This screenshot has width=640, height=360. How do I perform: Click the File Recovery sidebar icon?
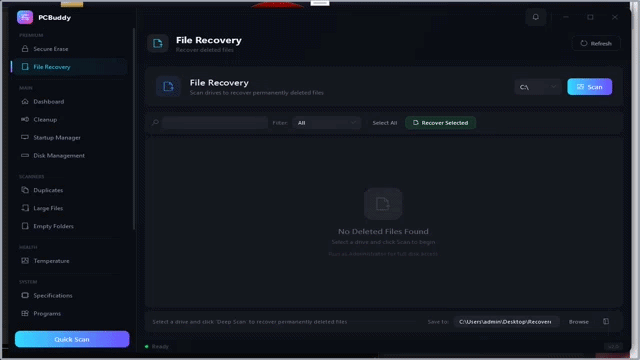point(25,67)
